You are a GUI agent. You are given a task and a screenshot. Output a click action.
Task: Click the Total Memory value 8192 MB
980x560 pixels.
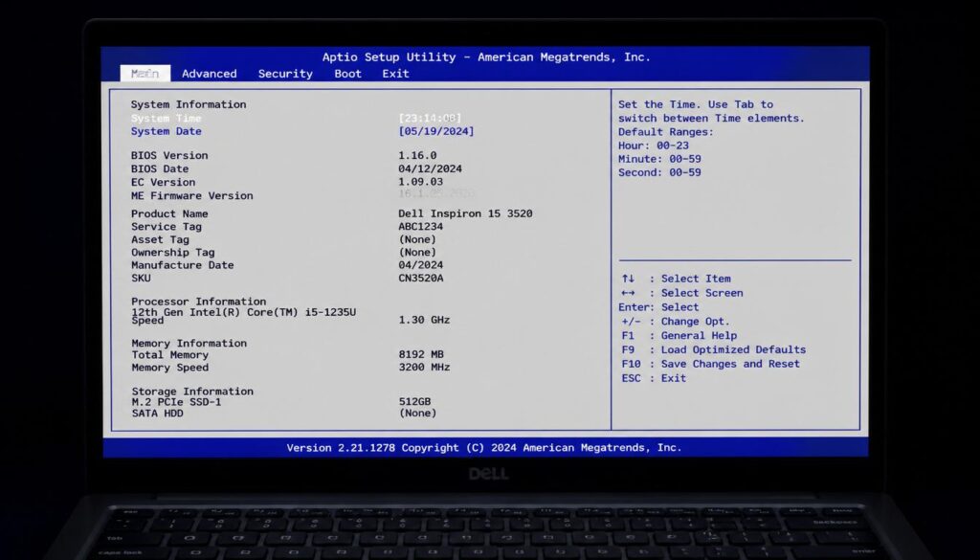pos(421,355)
